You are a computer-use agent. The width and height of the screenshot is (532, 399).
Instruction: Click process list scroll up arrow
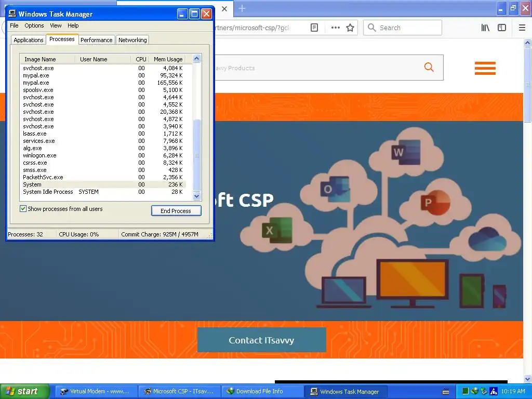[197, 59]
